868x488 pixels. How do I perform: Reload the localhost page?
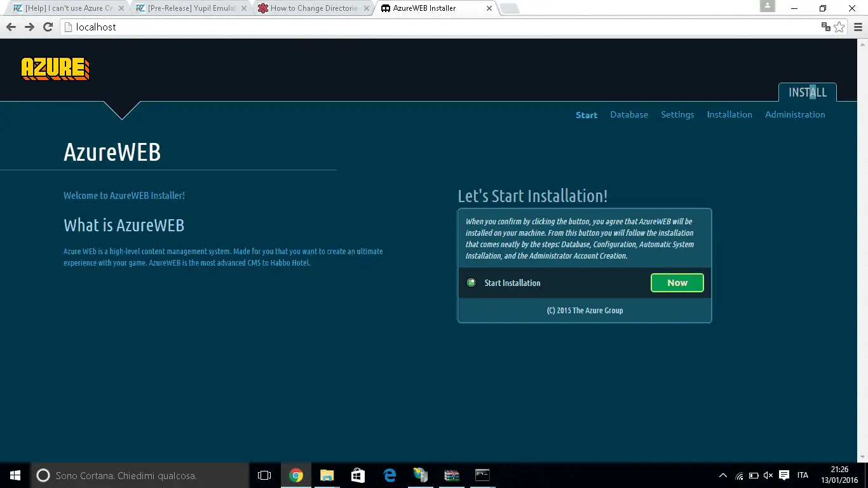point(48,27)
